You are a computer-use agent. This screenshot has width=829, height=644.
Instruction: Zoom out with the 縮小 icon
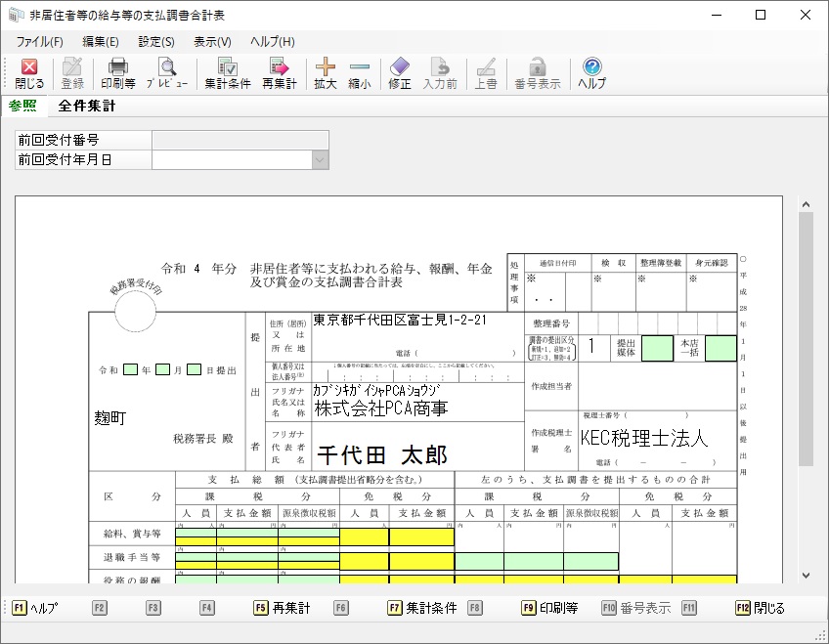(359, 73)
